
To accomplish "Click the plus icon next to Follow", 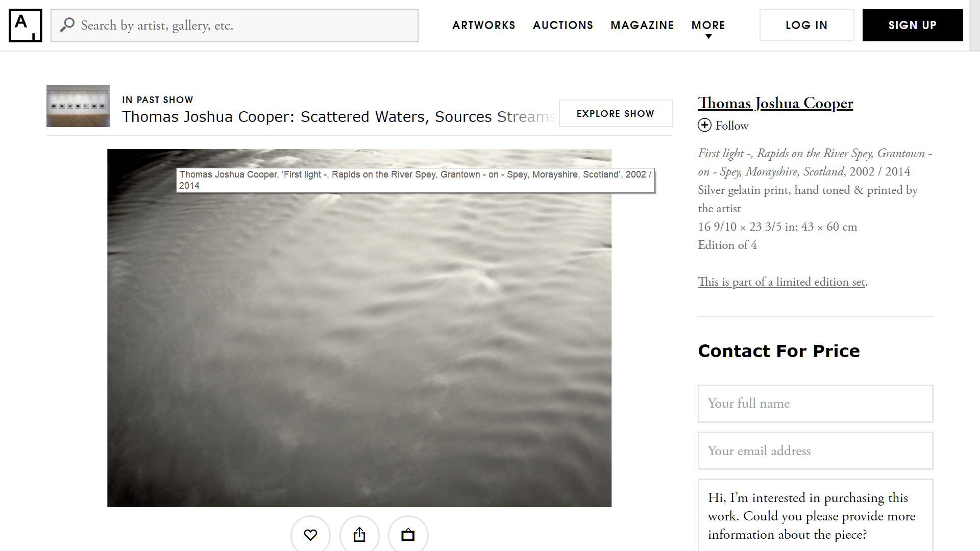I will pyautogui.click(x=704, y=125).
